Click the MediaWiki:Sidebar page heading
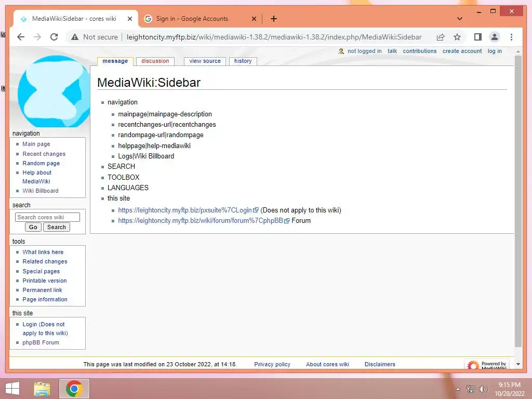The height and width of the screenshot is (399, 532). (x=149, y=83)
